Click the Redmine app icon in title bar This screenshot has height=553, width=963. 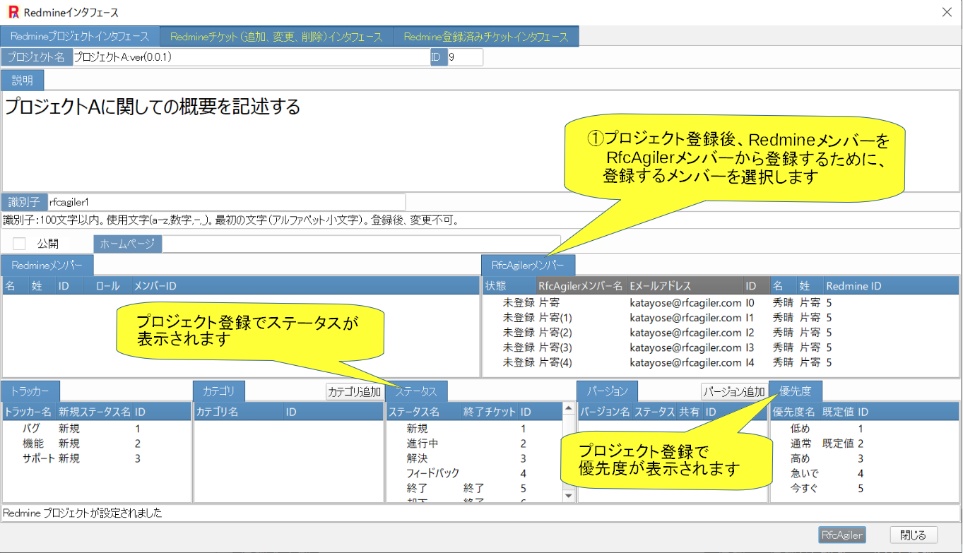[x=13, y=12]
